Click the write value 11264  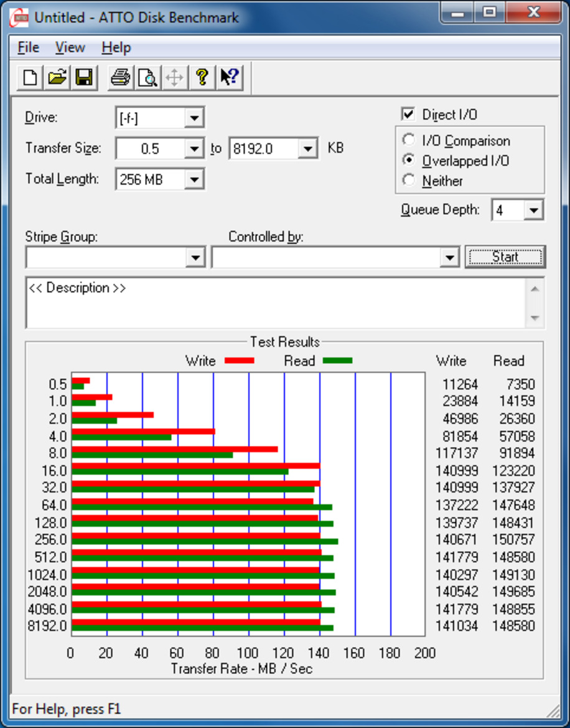(460, 384)
